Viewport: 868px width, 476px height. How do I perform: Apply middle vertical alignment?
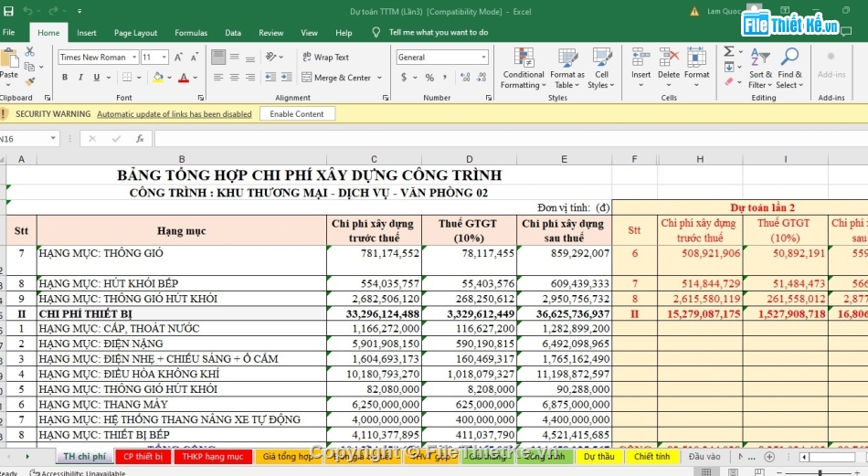pyautogui.click(x=235, y=57)
